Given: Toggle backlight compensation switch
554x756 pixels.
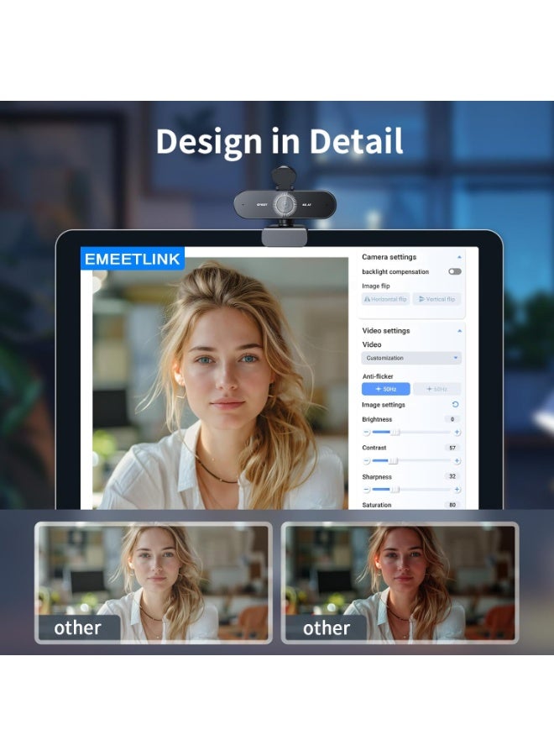Looking at the screenshot, I should (x=454, y=272).
